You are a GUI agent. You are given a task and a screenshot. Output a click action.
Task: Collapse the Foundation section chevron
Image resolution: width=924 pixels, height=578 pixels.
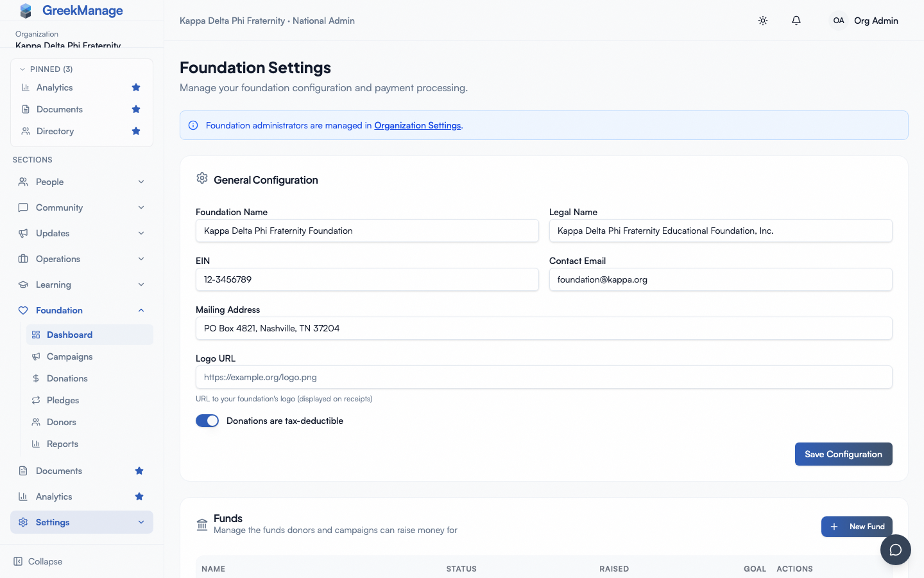(141, 310)
